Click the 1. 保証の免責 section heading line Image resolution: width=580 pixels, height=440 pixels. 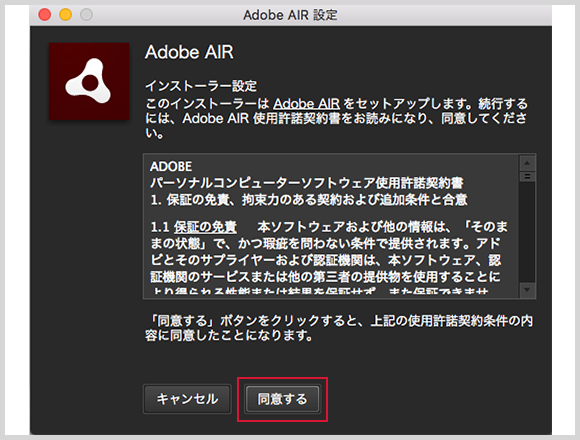309,200
